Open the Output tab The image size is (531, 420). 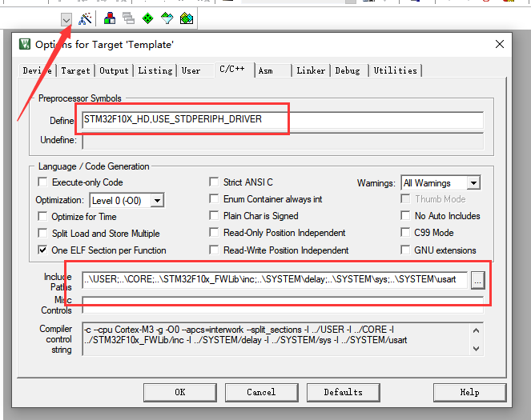[114, 70]
